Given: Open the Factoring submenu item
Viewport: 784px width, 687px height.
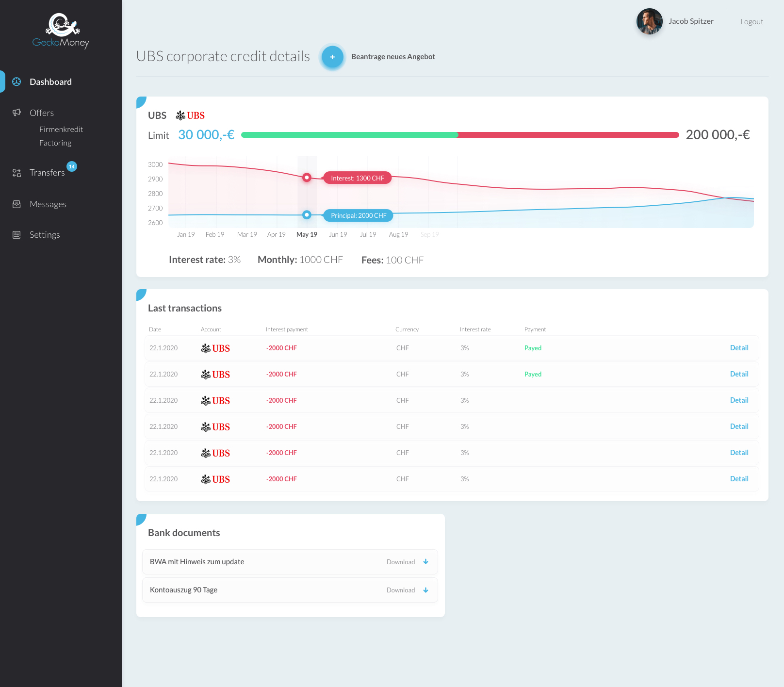Looking at the screenshot, I should coord(55,143).
